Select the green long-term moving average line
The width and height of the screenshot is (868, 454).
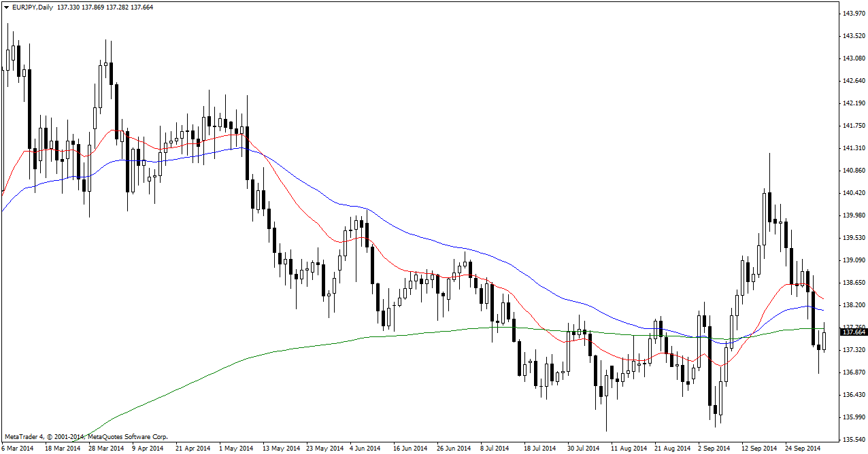click(x=272, y=353)
